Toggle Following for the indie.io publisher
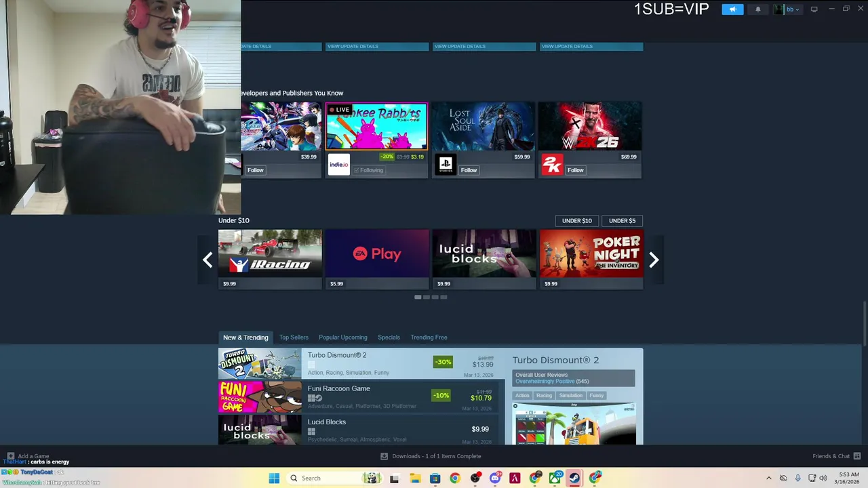The image size is (868, 488). click(x=370, y=170)
